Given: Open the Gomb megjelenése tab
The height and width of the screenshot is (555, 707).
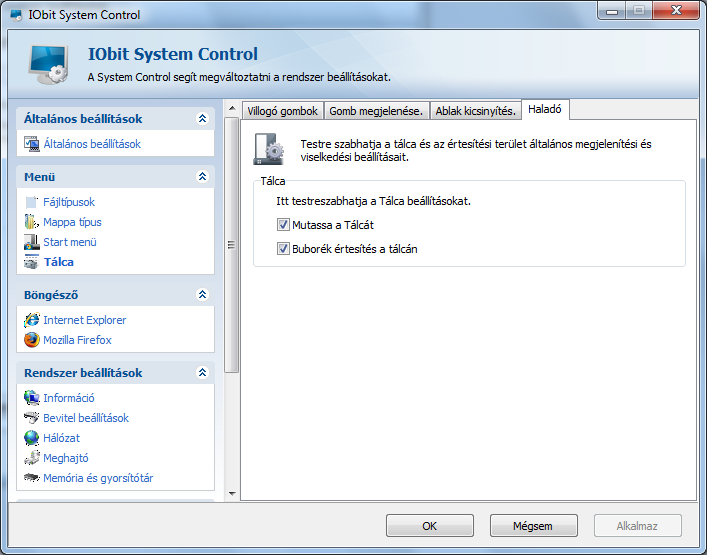Looking at the screenshot, I should [x=376, y=111].
